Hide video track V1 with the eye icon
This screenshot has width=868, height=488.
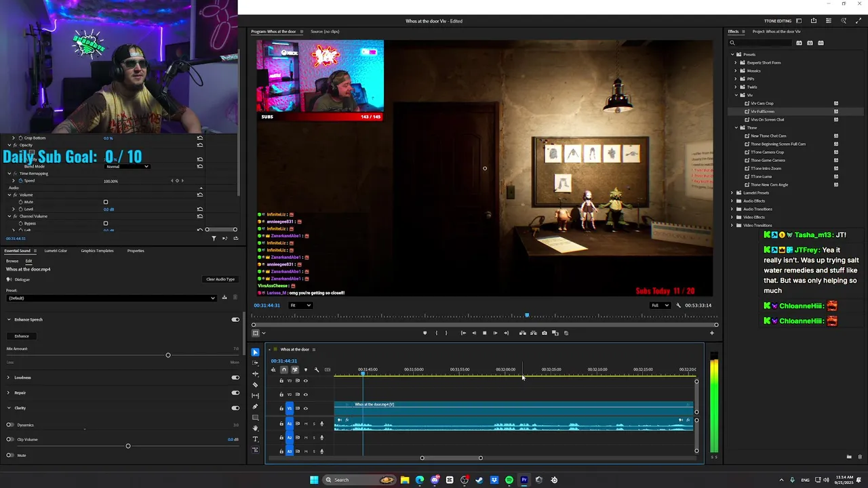pos(305,408)
